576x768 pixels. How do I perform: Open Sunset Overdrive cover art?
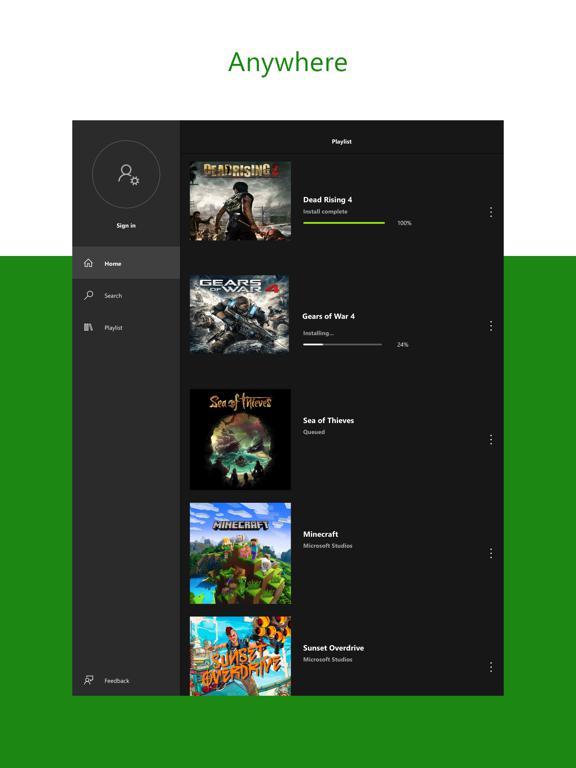click(x=240, y=656)
